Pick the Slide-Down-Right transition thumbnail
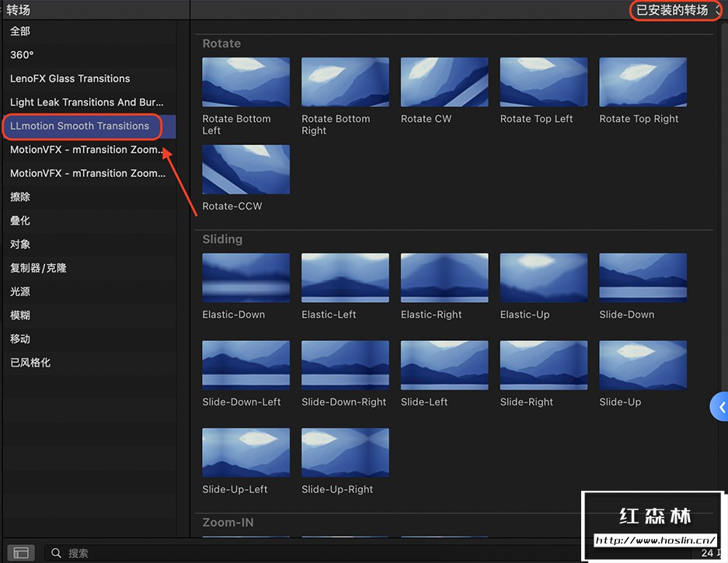The height and width of the screenshot is (563, 728). [x=345, y=365]
